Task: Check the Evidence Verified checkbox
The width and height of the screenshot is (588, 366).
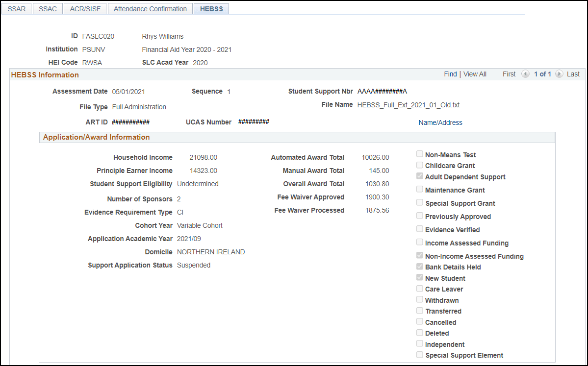Action: (x=420, y=229)
